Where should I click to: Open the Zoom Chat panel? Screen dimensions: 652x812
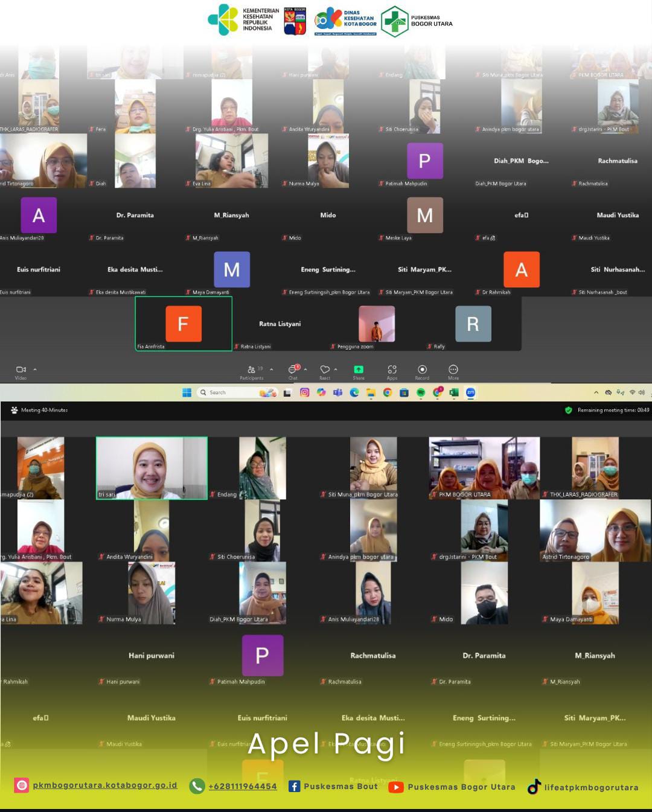(x=293, y=369)
